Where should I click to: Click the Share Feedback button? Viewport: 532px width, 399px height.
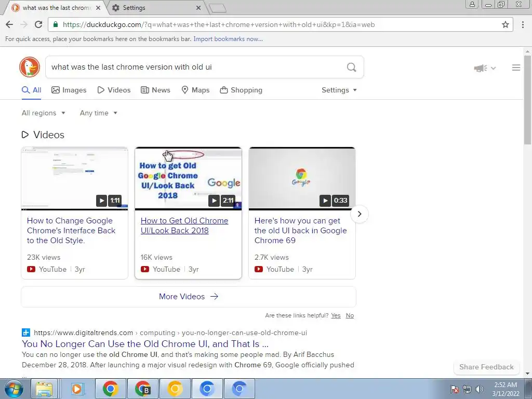tap(486, 367)
